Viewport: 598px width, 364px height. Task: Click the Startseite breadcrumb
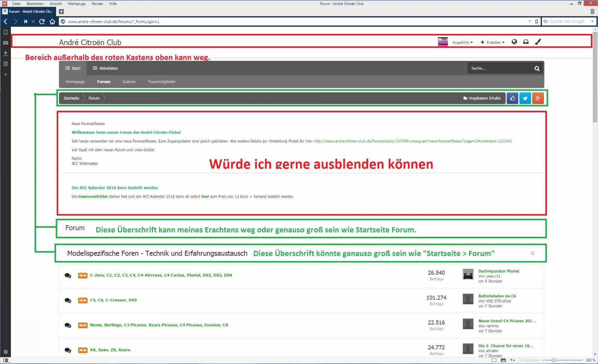pos(71,98)
